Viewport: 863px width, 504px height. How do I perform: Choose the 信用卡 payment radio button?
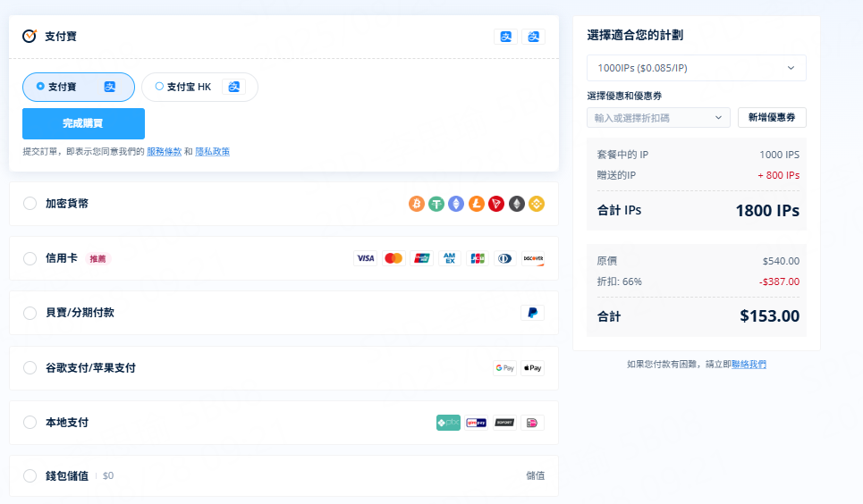[30, 258]
